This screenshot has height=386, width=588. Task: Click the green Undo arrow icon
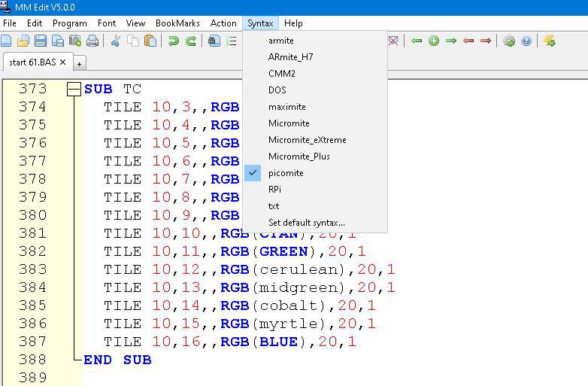(x=173, y=41)
